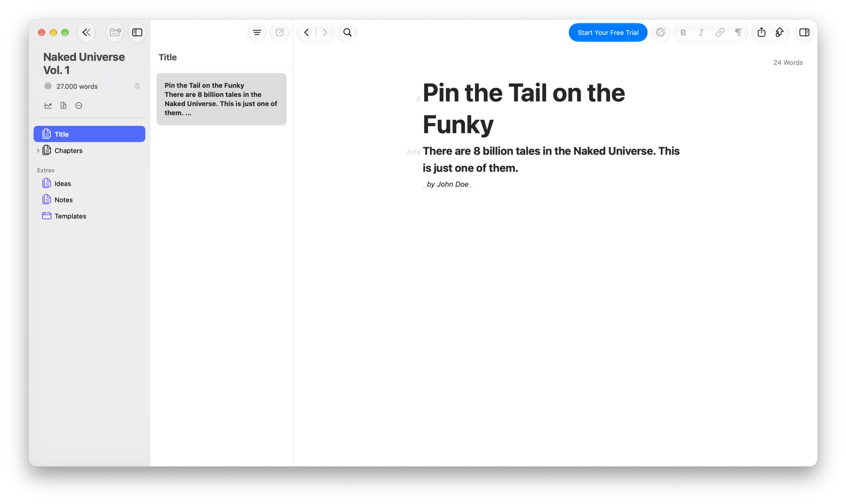Open the Notes group
This screenshot has height=504, width=846.
pos(89,200)
